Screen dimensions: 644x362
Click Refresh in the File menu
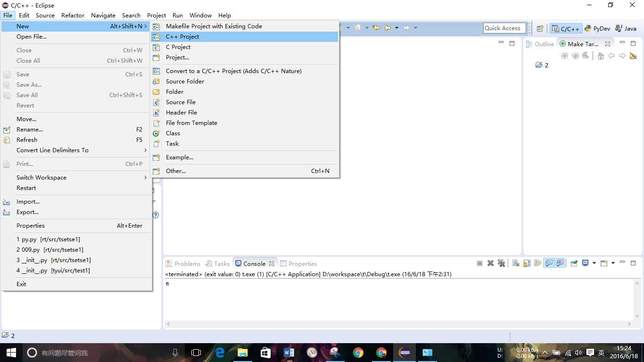coord(76,140)
